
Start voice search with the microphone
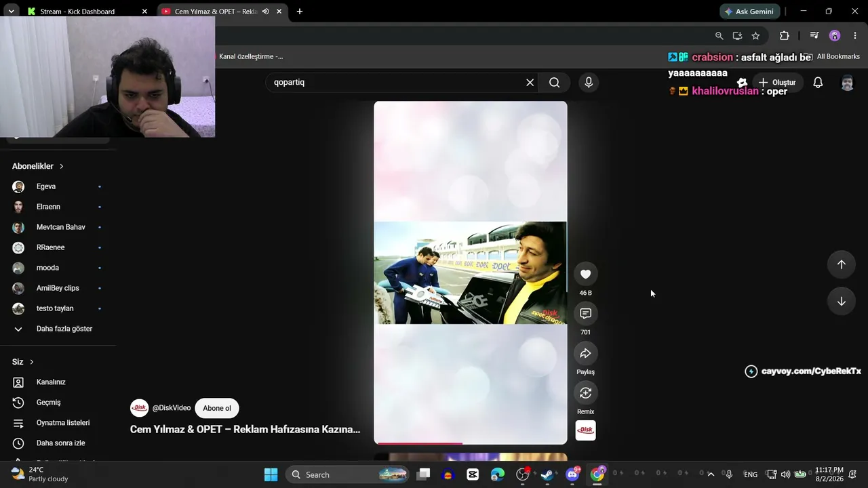(589, 82)
